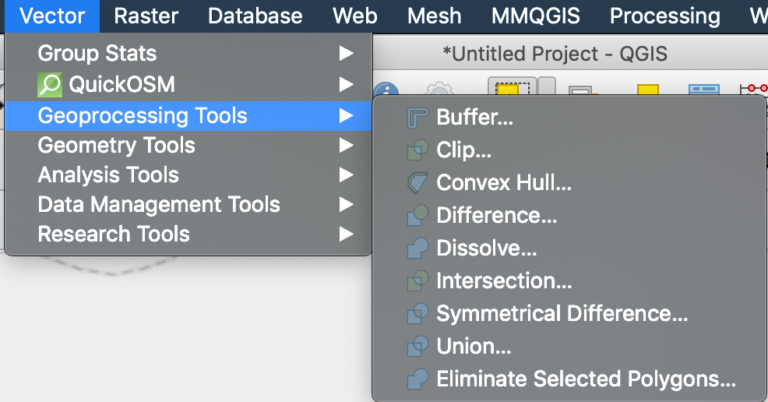Image resolution: width=768 pixels, height=402 pixels.
Task: Click the Intersection tool icon
Action: point(418,281)
